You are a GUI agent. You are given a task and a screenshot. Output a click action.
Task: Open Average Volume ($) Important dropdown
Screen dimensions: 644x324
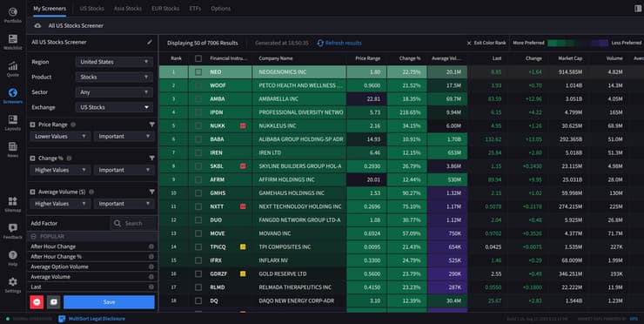point(124,204)
